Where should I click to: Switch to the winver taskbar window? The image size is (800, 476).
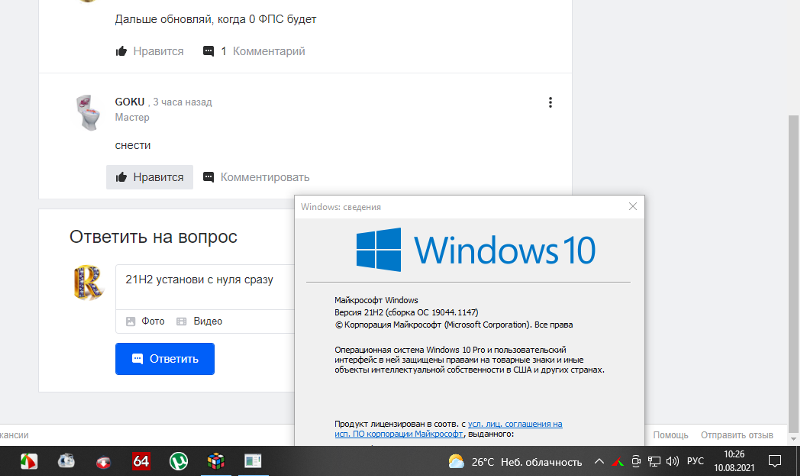pyautogui.click(x=253, y=461)
